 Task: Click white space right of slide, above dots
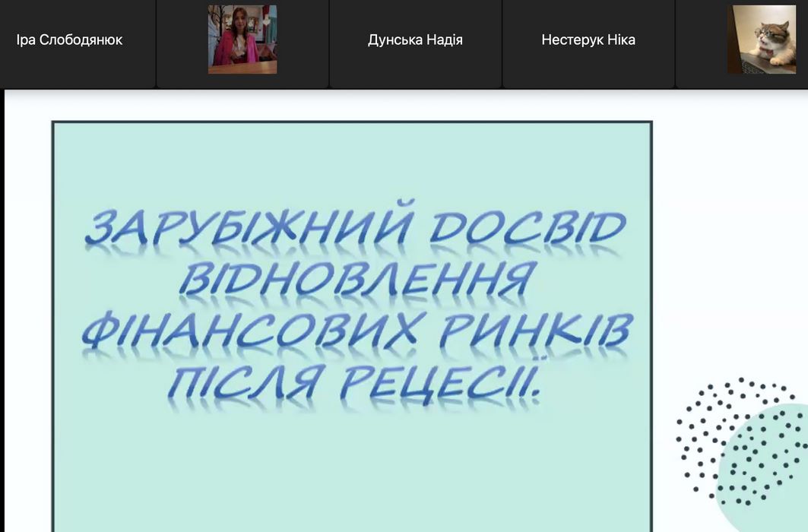click(x=730, y=228)
